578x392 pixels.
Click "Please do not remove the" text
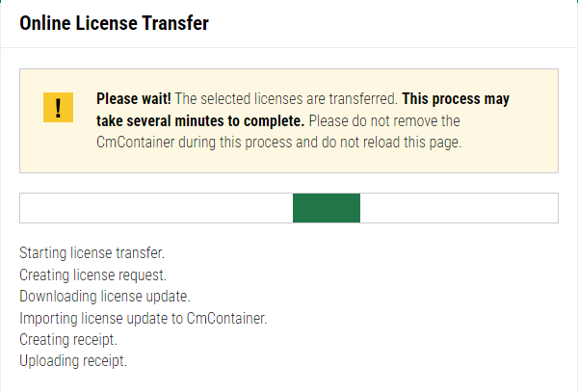click(x=385, y=121)
